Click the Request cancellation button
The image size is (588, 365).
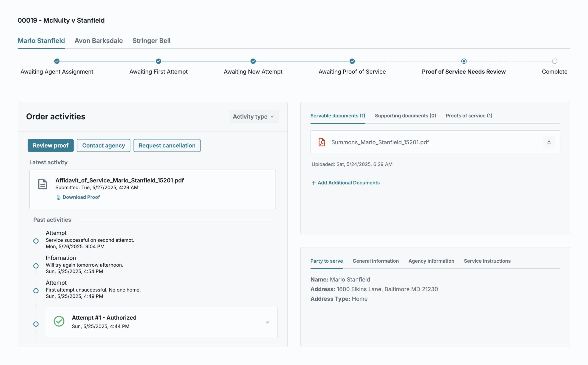[167, 146]
